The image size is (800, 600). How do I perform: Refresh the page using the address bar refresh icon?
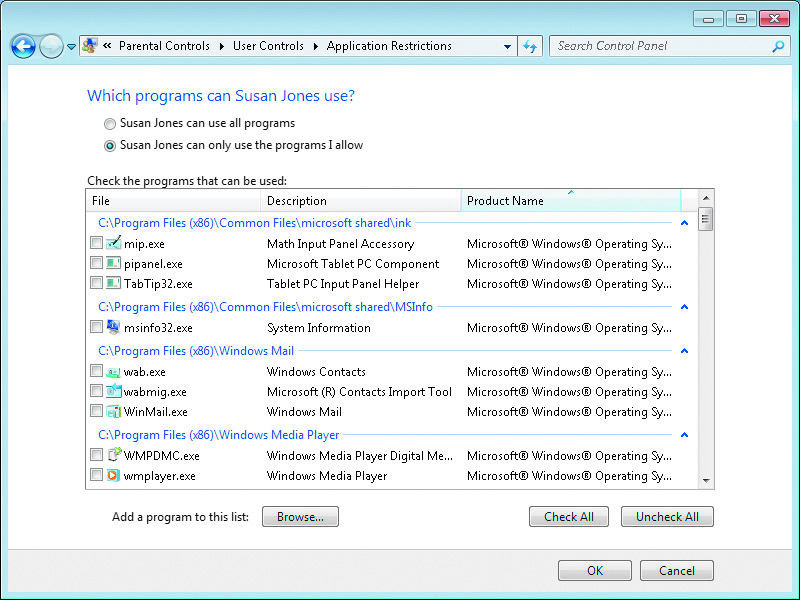click(x=530, y=46)
